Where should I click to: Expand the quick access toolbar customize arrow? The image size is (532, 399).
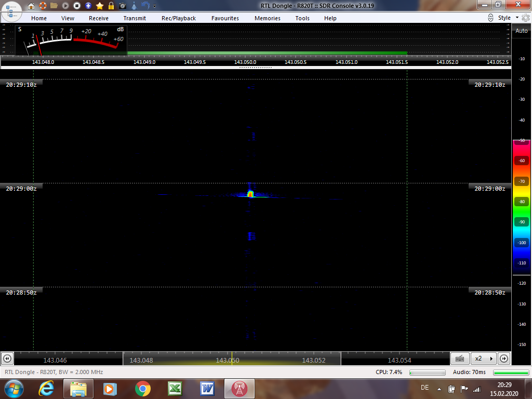coord(155,6)
